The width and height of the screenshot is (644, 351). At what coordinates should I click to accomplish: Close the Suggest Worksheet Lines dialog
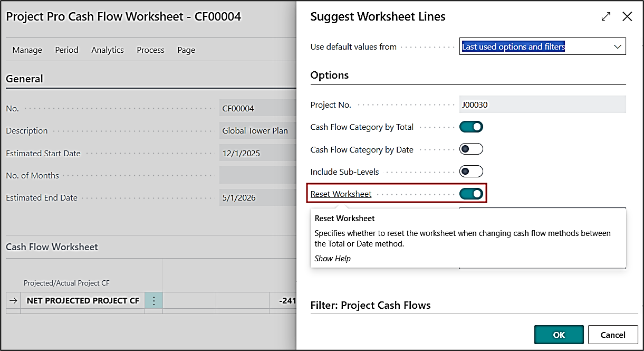tap(627, 17)
